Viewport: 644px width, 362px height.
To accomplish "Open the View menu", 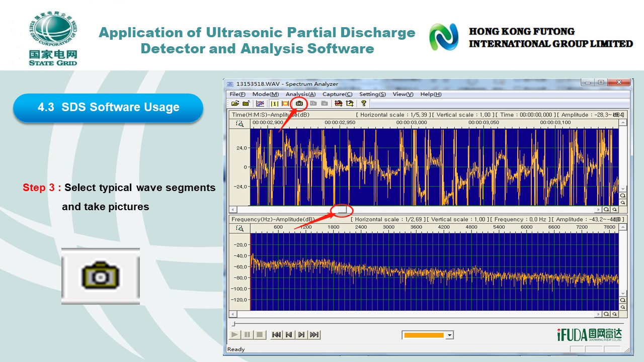I will point(403,94).
